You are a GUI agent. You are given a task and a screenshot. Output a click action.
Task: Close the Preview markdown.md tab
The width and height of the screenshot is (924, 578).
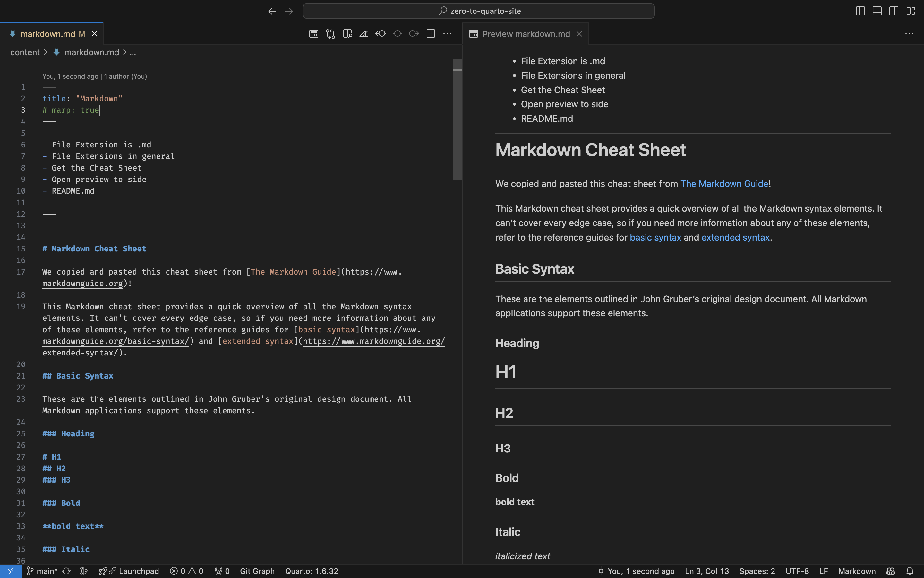point(579,34)
